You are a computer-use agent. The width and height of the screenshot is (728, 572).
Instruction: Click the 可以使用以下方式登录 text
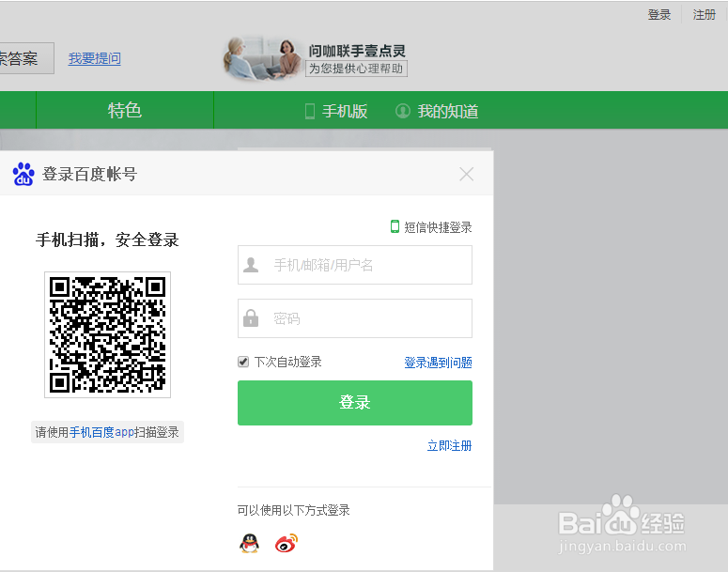293,510
